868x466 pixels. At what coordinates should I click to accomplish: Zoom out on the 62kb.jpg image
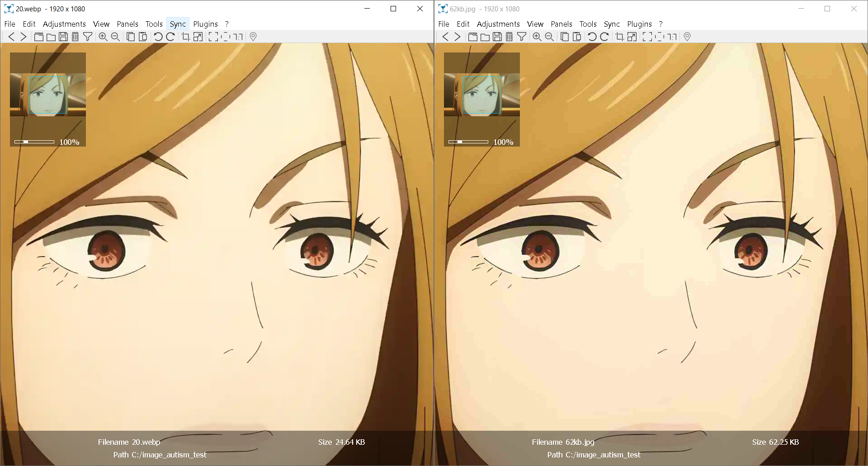pos(549,37)
